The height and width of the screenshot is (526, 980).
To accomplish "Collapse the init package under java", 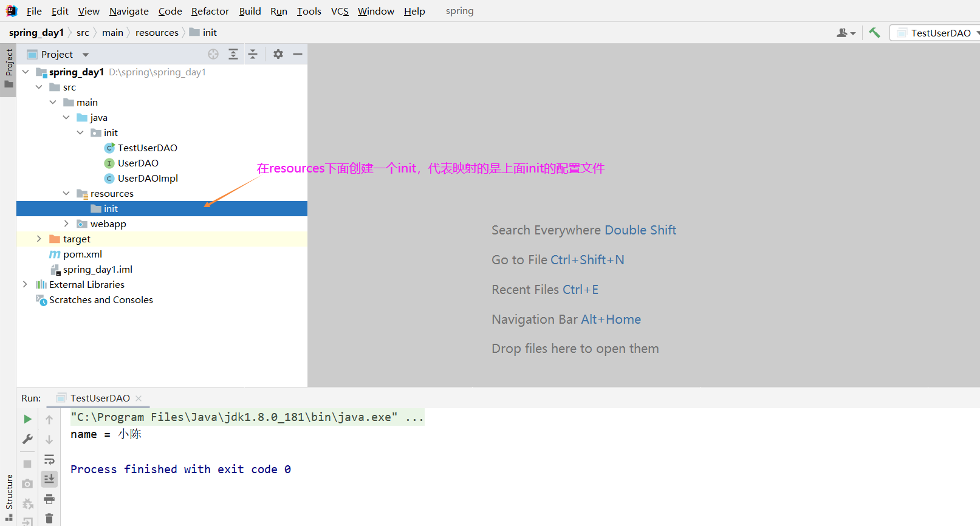I will pos(80,132).
